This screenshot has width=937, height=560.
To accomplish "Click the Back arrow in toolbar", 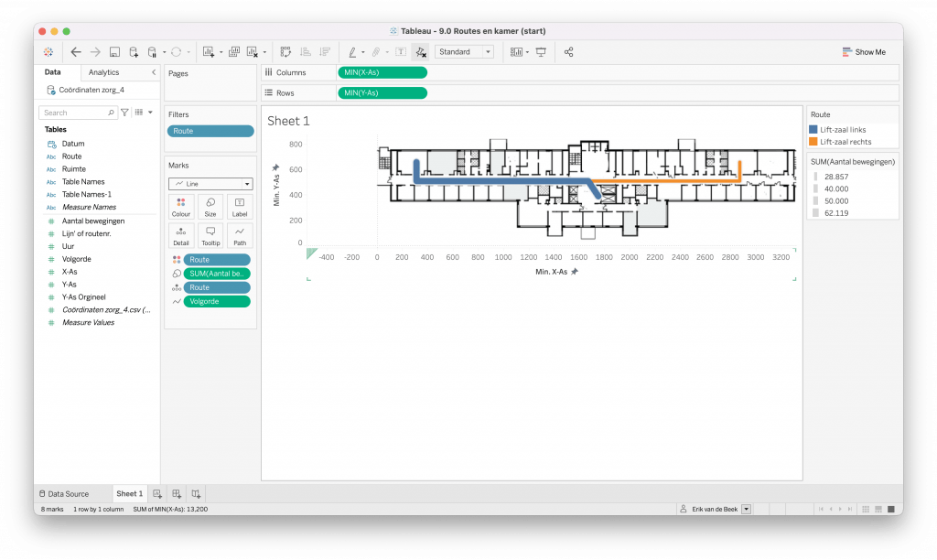I will [x=76, y=52].
